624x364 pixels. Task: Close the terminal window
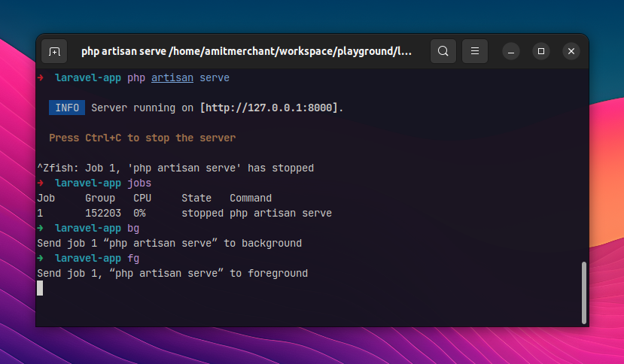[x=571, y=51]
